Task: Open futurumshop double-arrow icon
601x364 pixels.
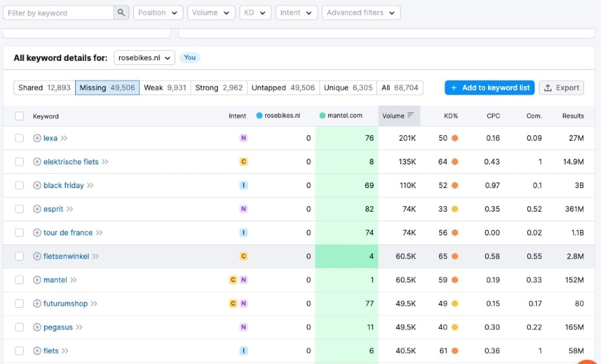Action: 94,304
